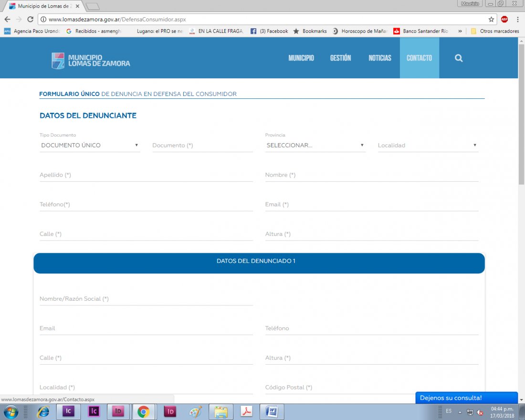The image size is (525, 420).
Task: Open Adobe Acrobat from the taskbar
Action: pos(247,411)
